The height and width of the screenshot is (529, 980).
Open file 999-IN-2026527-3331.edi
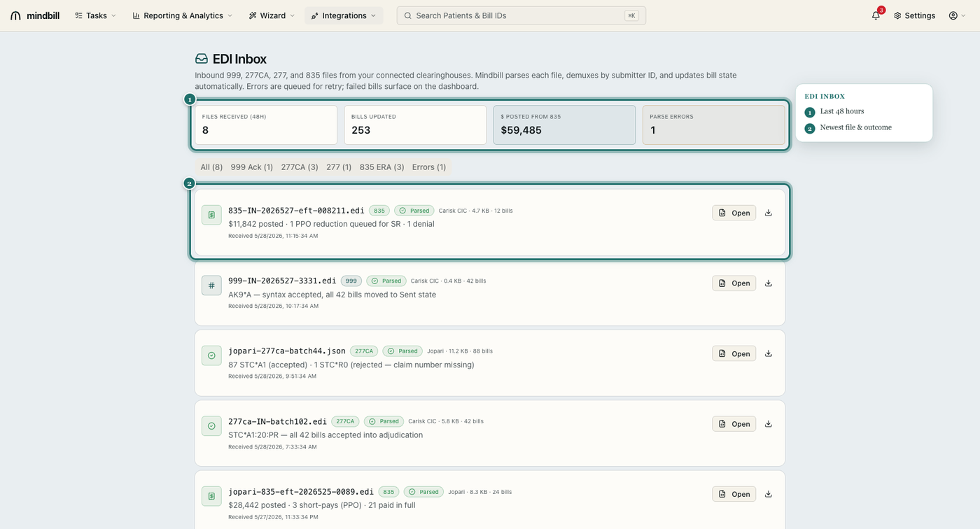(734, 283)
